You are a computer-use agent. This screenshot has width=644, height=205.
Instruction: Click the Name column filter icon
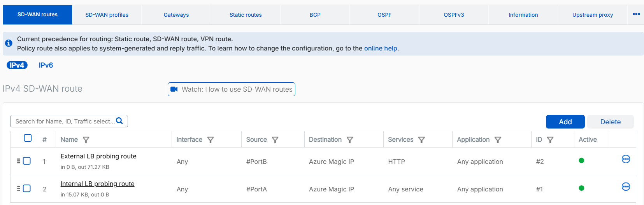coord(86,140)
